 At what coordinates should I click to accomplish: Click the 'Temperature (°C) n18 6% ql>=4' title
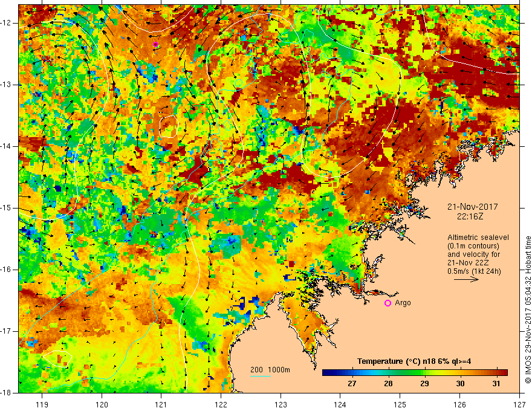[414, 361]
